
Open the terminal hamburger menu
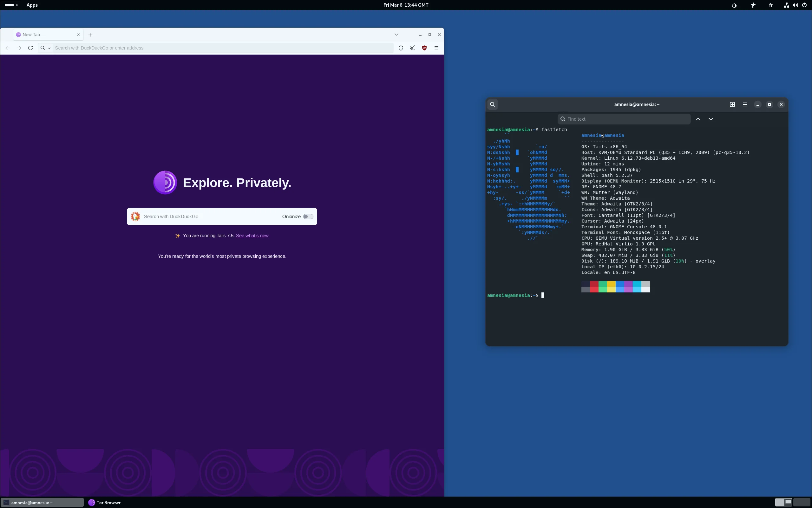point(745,104)
